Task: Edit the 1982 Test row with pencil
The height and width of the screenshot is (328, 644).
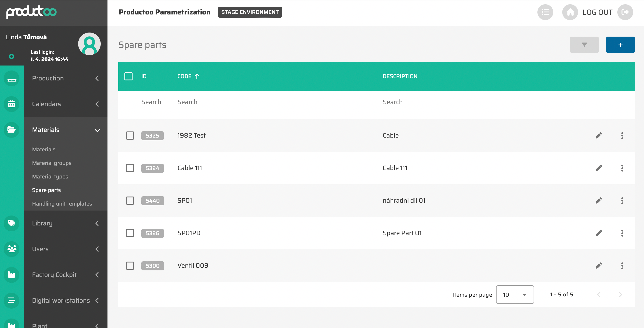Action: pyautogui.click(x=598, y=136)
